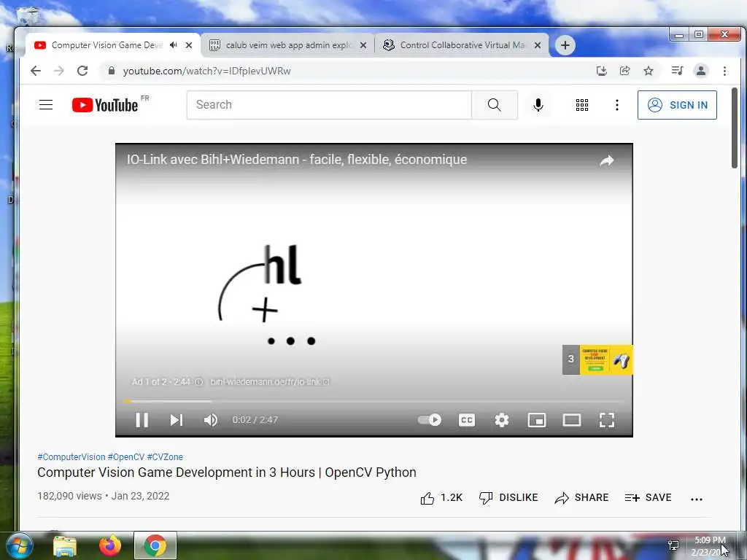Screen dimensions: 747x560
Task: Click the page vertical scrollbar
Action: (x=735, y=128)
